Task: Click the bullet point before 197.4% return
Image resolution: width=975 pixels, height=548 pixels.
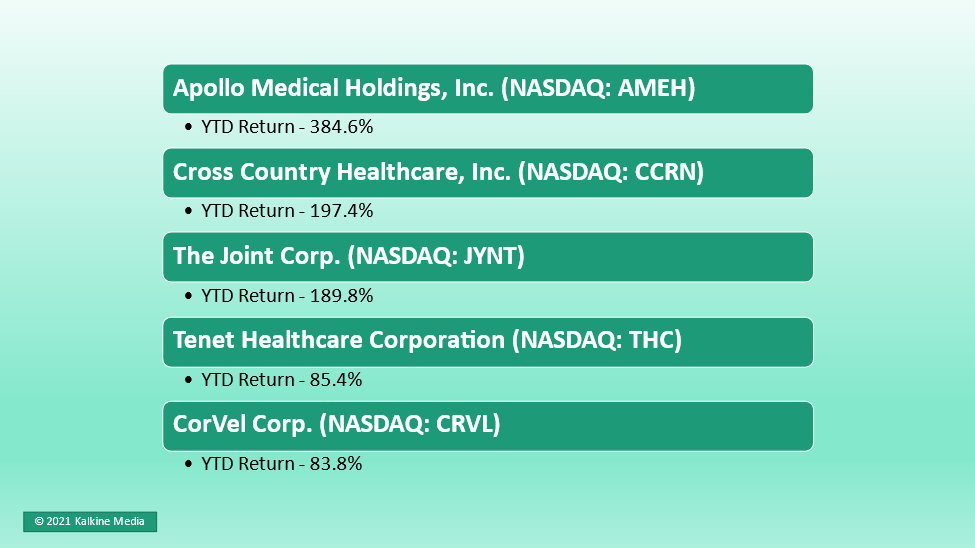Action: 188,211
